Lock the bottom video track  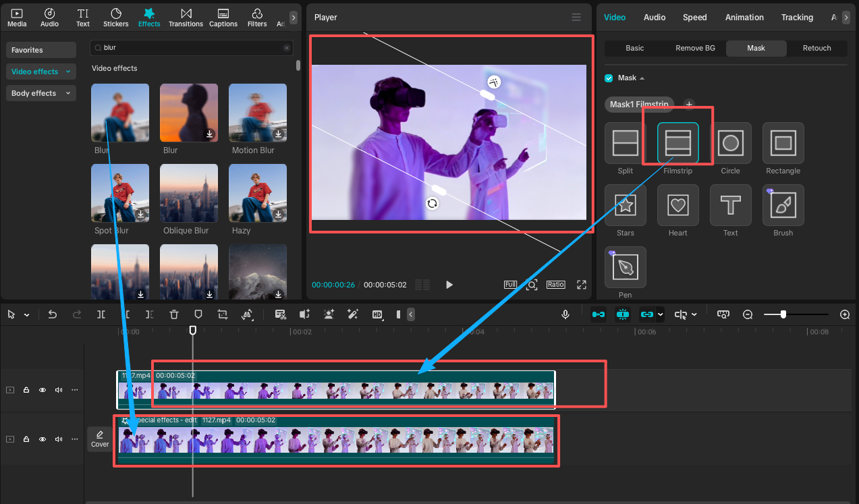[x=26, y=439]
